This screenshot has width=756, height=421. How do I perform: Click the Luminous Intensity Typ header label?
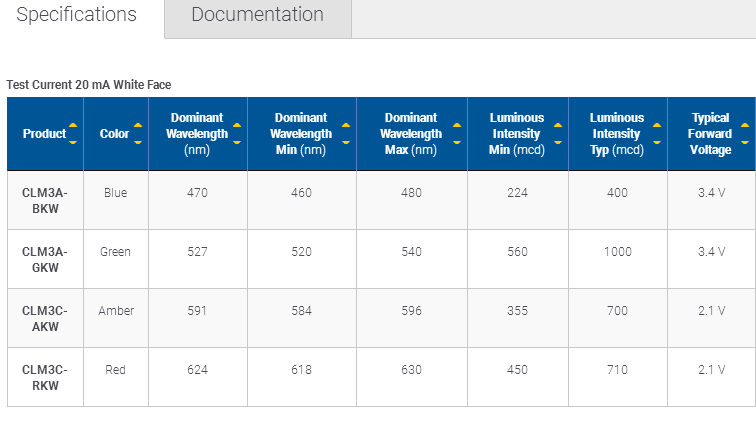coord(617,134)
